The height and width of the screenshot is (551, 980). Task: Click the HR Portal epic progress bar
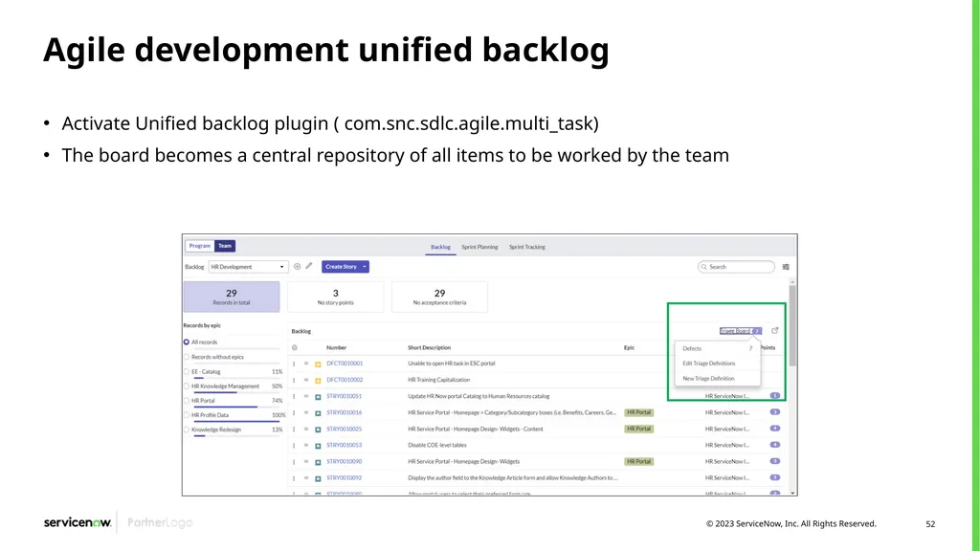(x=236, y=407)
